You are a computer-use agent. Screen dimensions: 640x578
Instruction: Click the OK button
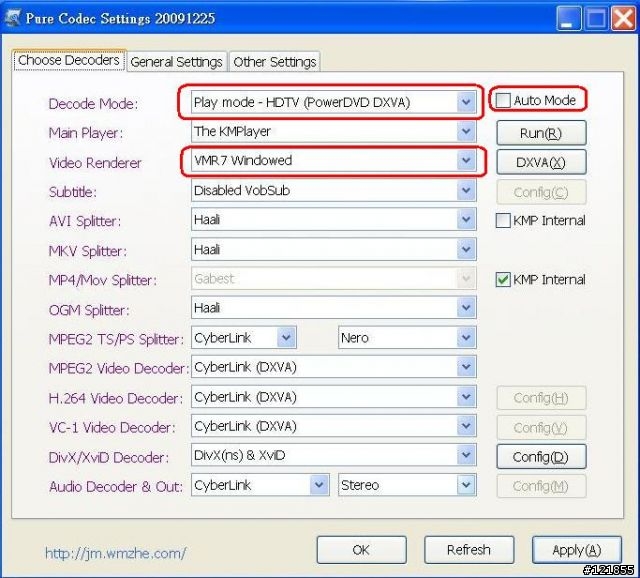(x=361, y=550)
